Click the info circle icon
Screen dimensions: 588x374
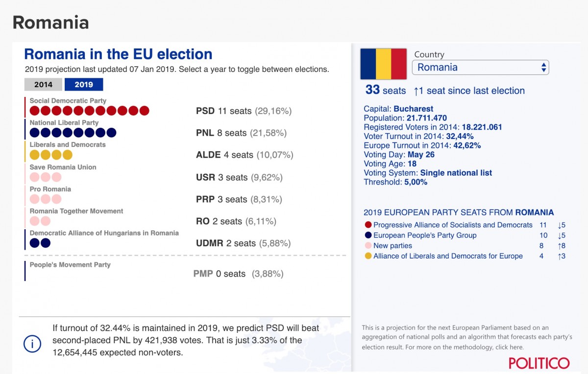point(32,344)
